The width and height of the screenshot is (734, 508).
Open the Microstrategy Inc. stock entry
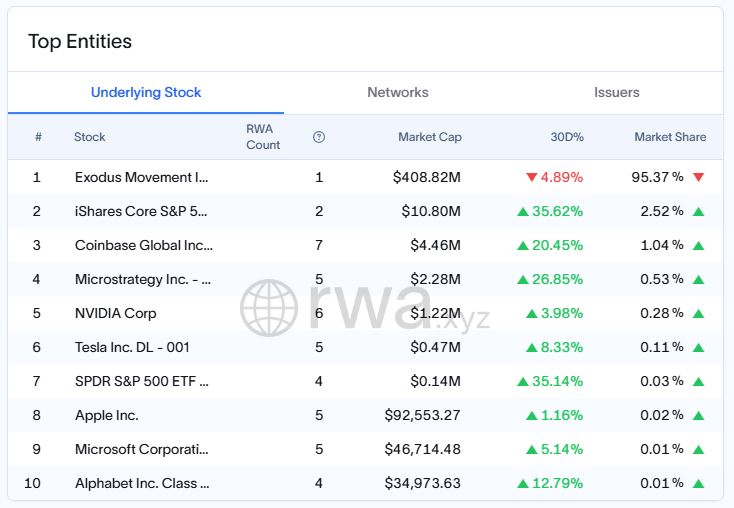click(143, 280)
